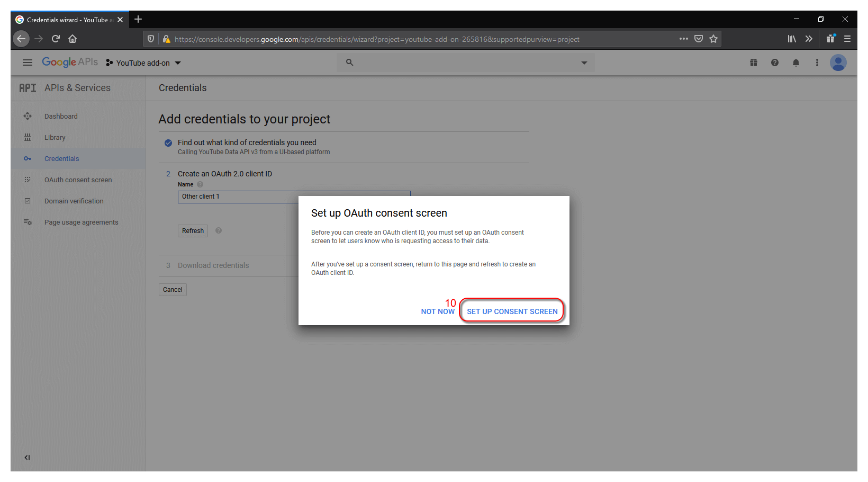868x482 pixels.
Task: Open the Google APIs navigation menu
Action: click(x=28, y=63)
